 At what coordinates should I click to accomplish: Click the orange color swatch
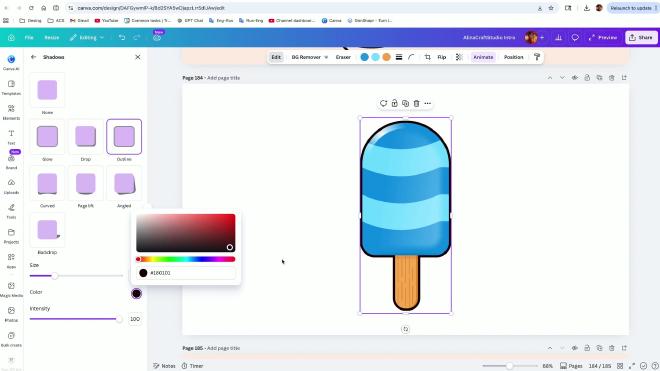(386, 57)
